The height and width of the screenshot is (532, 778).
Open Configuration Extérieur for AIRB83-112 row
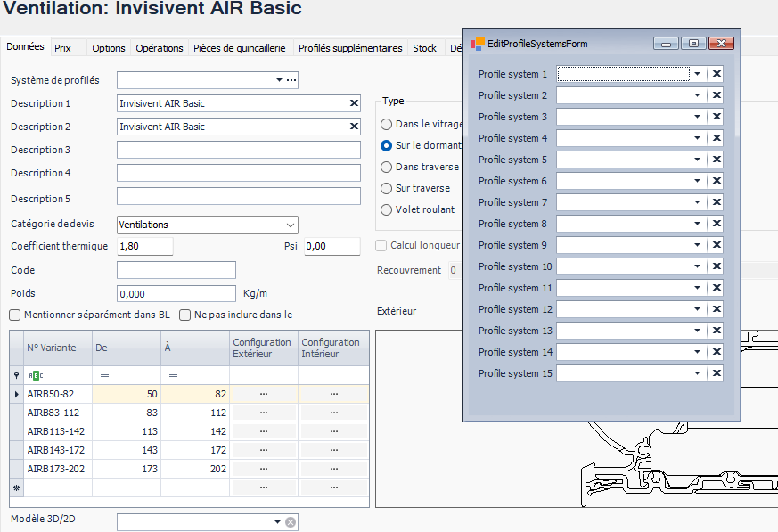(x=264, y=413)
